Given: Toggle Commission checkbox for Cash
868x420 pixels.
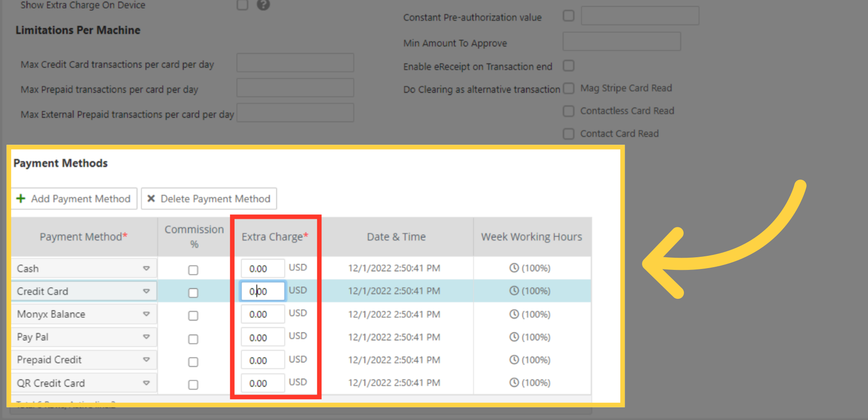Looking at the screenshot, I should coord(193,270).
